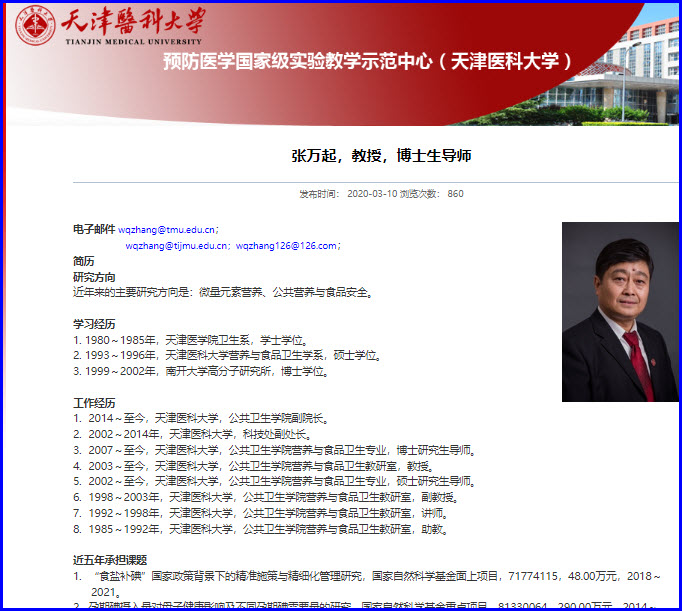
Task: Click the 工作经历 section heading
Action: tap(94, 403)
